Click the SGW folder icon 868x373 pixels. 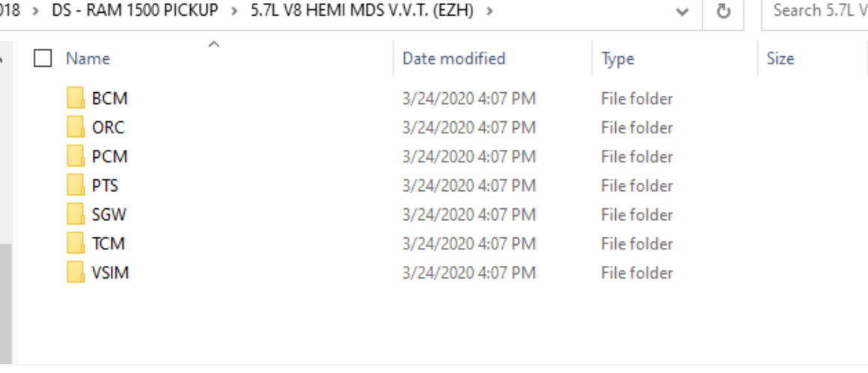pyautogui.click(x=75, y=215)
